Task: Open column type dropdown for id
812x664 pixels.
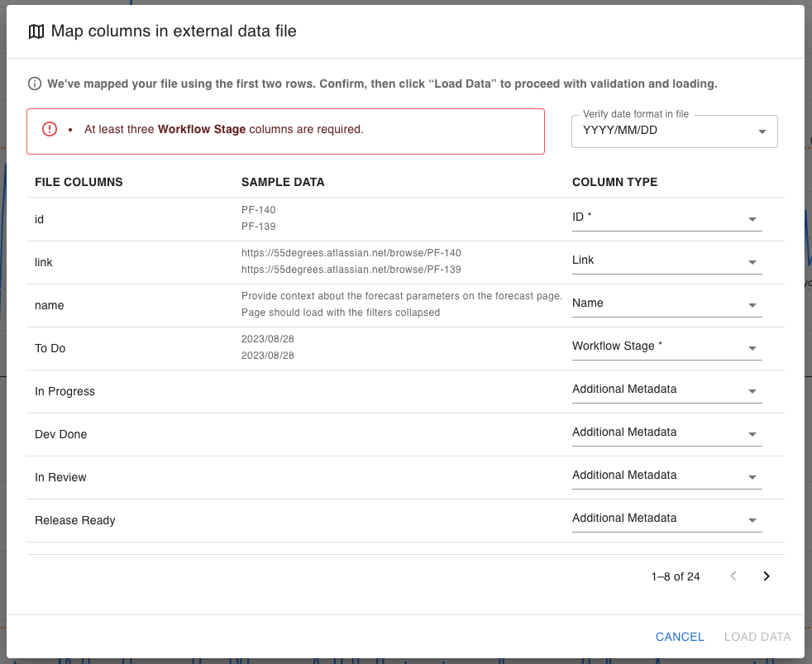Action: pos(666,217)
